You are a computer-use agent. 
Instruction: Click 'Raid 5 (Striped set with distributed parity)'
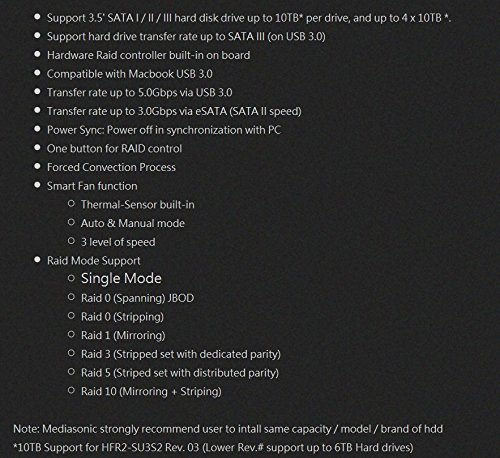point(180,373)
